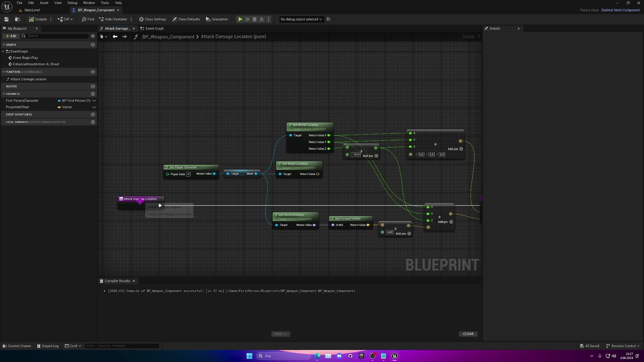Collapse the EventGraph tree node
The width and height of the screenshot is (644, 362).
3,51
